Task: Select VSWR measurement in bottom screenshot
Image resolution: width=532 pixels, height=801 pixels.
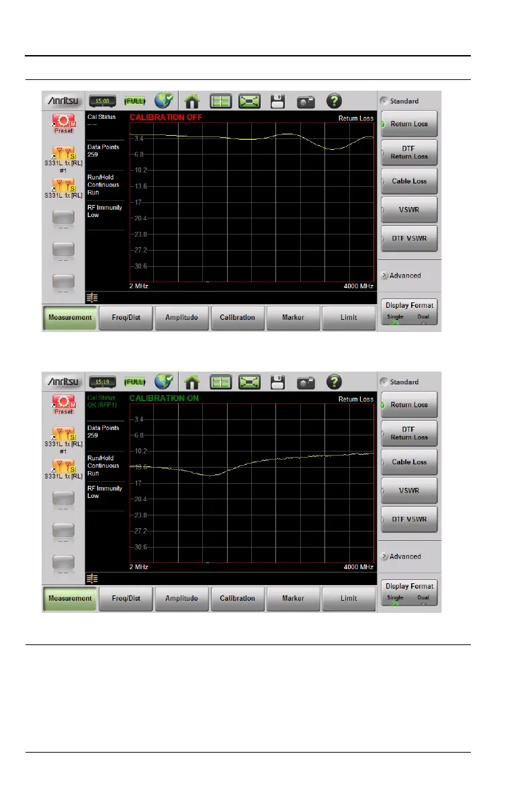Action: (409, 491)
